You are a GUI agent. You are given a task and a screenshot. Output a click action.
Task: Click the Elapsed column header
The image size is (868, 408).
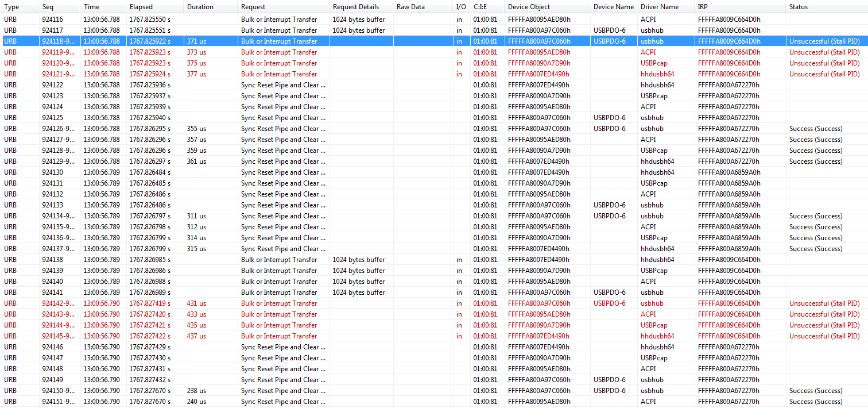point(155,7)
